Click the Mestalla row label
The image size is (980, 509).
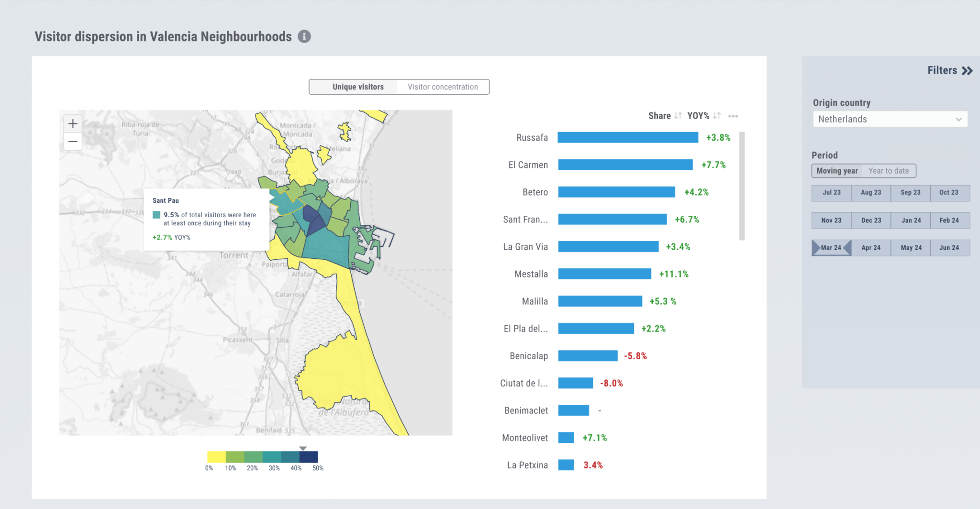(x=531, y=274)
